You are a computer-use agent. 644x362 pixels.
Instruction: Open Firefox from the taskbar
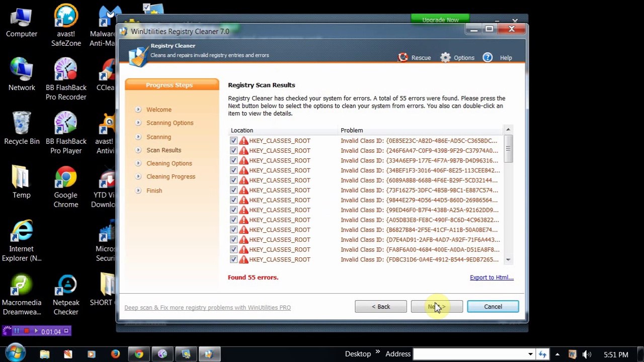click(115, 354)
